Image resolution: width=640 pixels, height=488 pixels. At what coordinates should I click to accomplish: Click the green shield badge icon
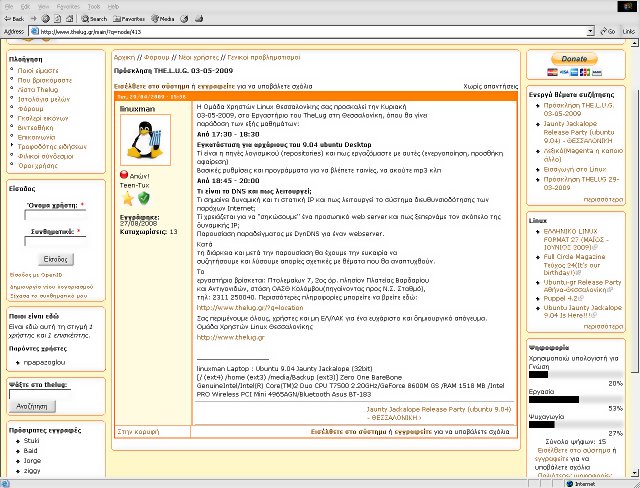click(x=142, y=198)
